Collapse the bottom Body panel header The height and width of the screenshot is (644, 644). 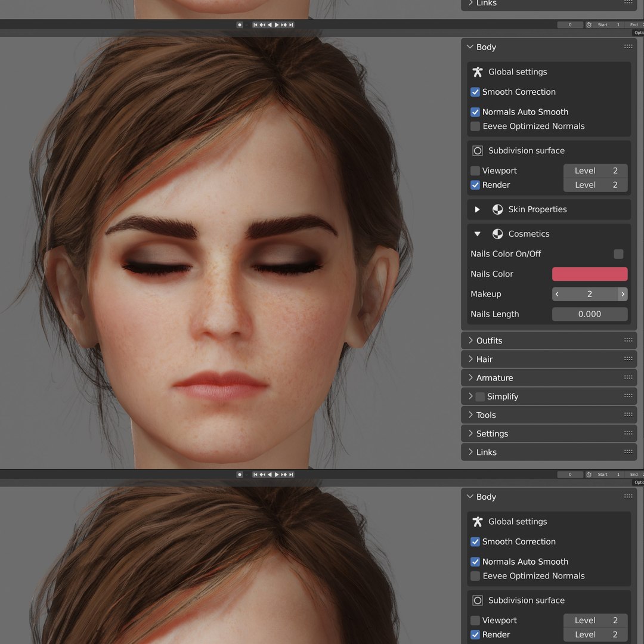(470, 497)
